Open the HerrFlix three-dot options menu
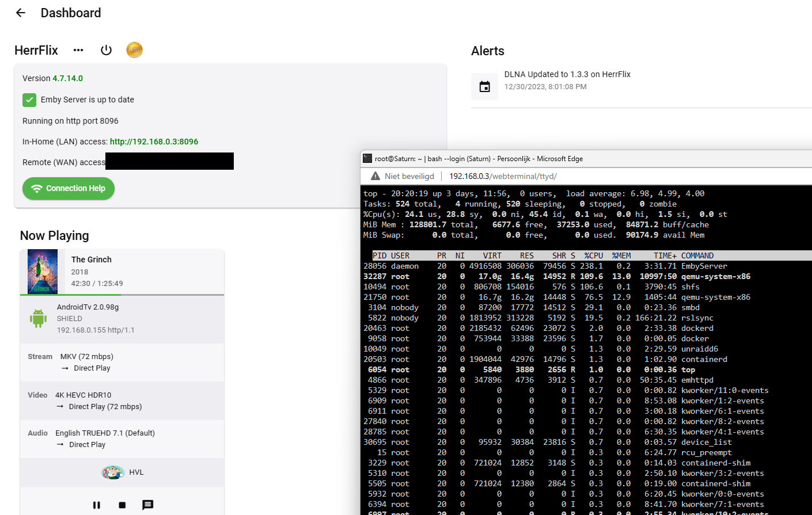Screen dimensions: 812x515 pos(78,50)
